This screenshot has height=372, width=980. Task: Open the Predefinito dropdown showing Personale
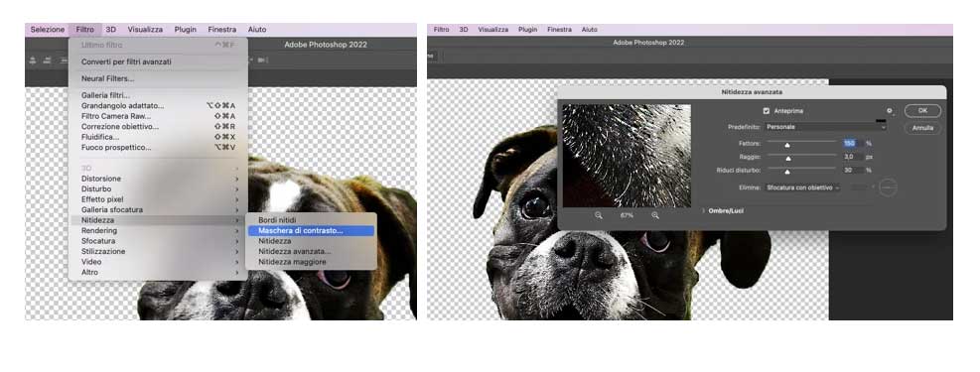(825, 127)
